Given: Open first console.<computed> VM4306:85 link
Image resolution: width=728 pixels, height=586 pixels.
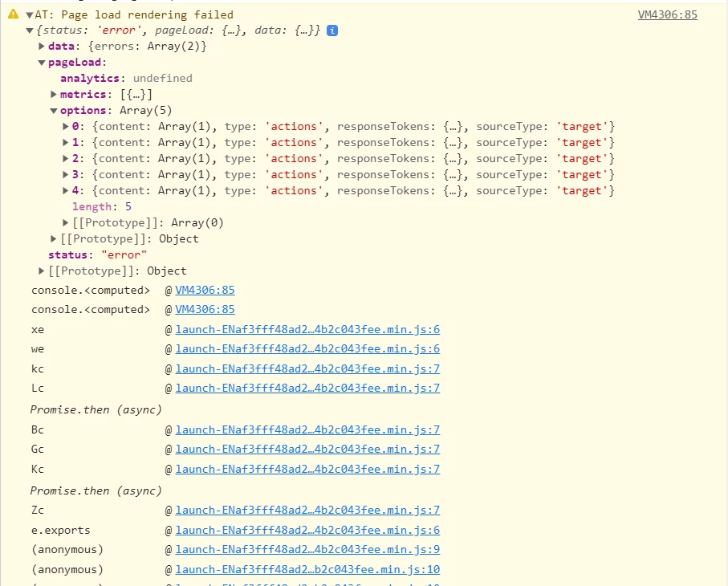Looking at the screenshot, I should (x=205, y=291).
